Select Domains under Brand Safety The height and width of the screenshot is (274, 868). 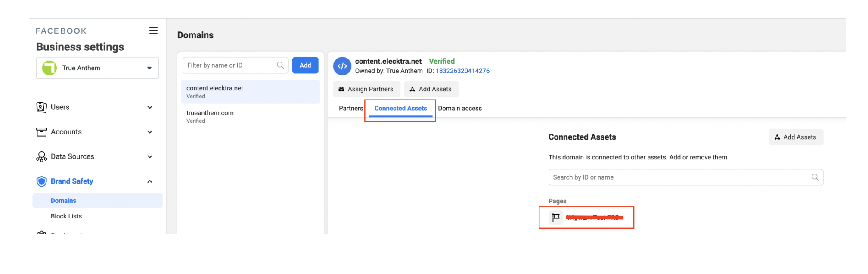pos(97,201)
